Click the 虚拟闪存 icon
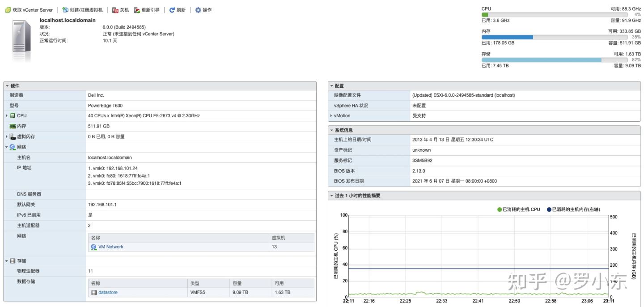This screenshot has width=644, height=307. pyautogui.click(x=13, y=136)
